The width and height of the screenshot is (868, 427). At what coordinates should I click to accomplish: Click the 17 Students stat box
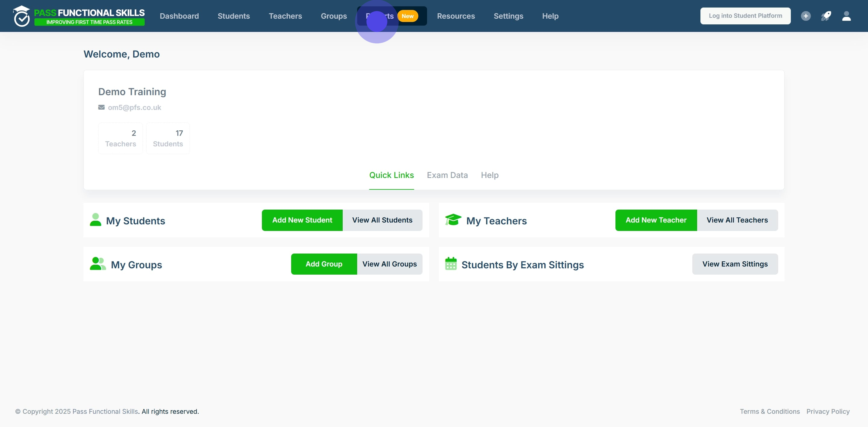pyautogui.click(x=168, y=139)
